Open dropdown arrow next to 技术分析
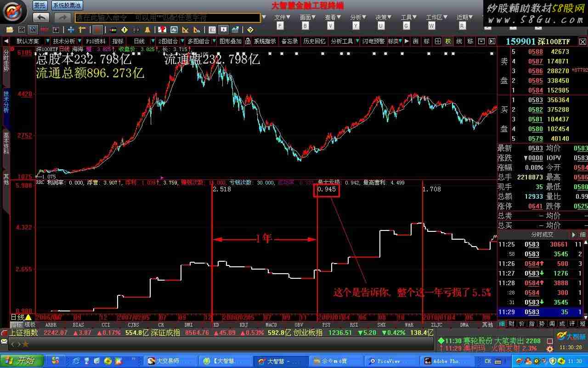 pyautogui.click(x=79, y=41)
